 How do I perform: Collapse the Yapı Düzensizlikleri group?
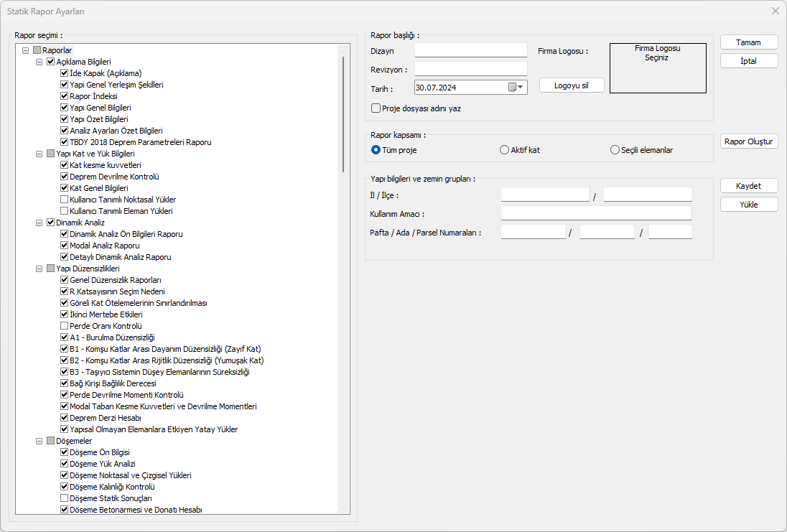point(39,269)
